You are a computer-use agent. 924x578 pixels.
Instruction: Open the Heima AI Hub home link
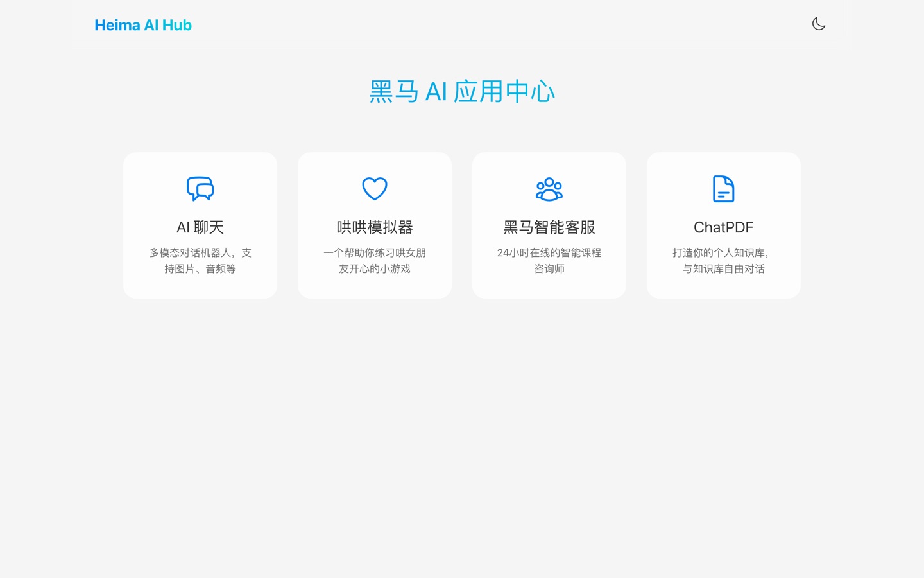click(x=143, y=25)
